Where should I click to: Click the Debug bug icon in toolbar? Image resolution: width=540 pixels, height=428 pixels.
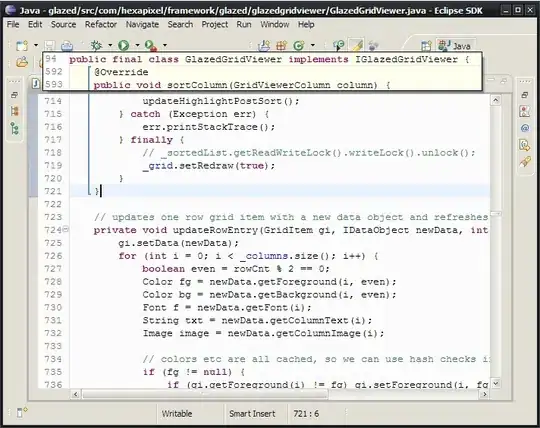(x=96, y=45)
